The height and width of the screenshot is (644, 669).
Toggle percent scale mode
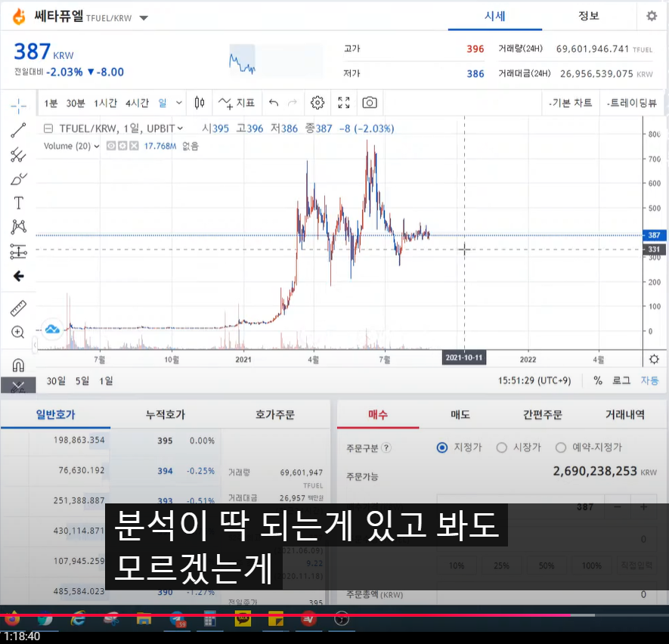(598, 380)
